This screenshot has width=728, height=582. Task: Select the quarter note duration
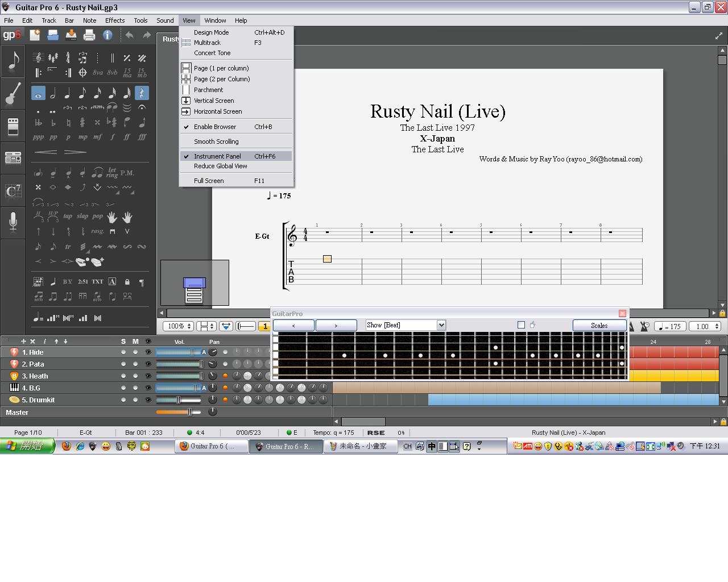(x=68, y=93)
